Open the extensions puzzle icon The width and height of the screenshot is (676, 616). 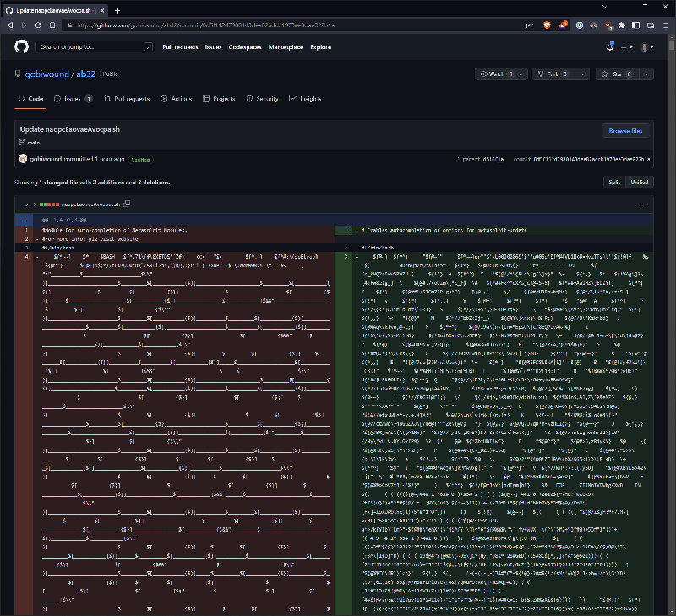pyautogui.click(x=622, y=25)
